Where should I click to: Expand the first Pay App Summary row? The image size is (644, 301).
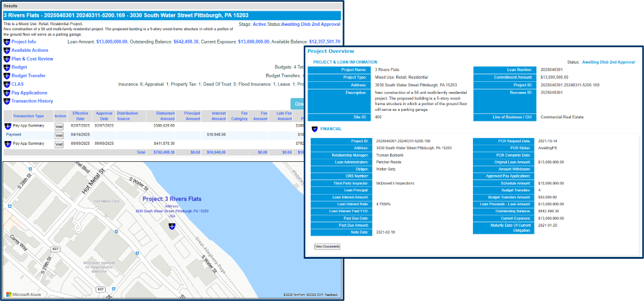8,126
